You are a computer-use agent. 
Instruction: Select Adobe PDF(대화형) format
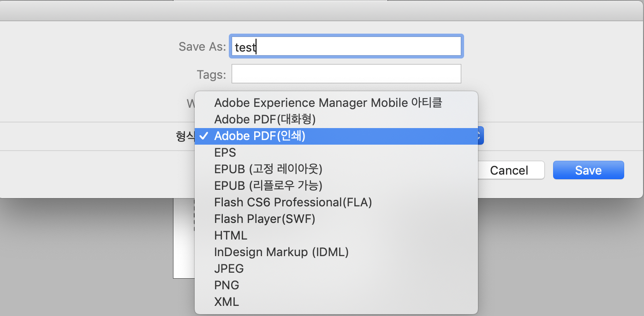point(336,119)
